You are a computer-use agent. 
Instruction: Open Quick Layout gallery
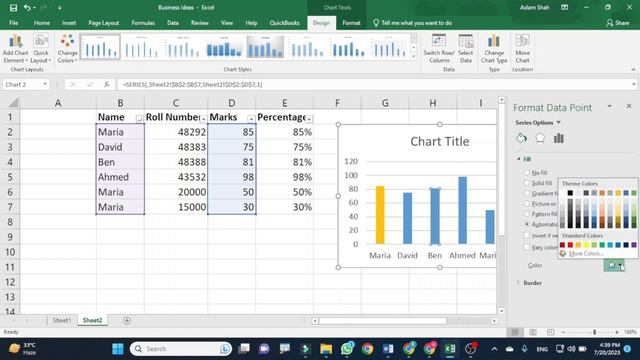41,49
